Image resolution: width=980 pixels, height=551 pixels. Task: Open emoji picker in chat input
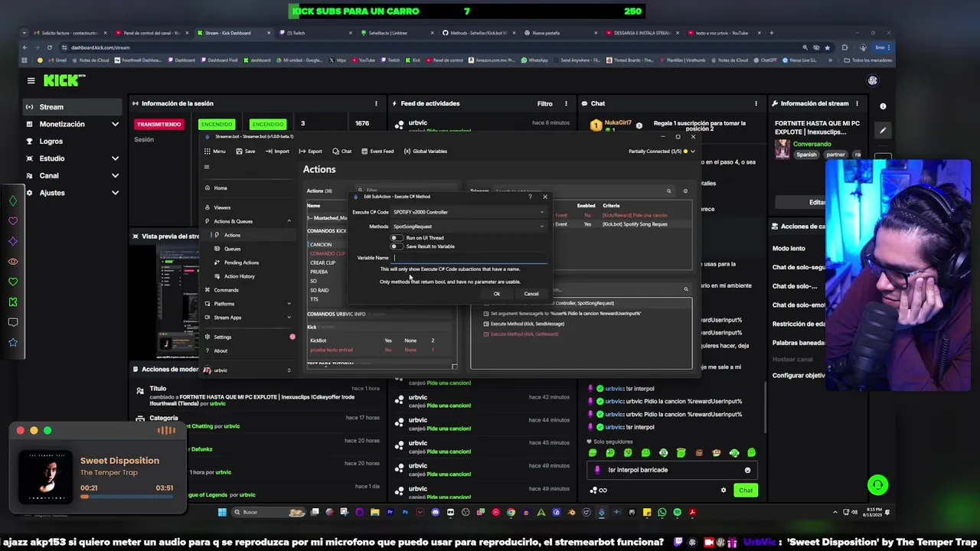[x=747, y=470]
